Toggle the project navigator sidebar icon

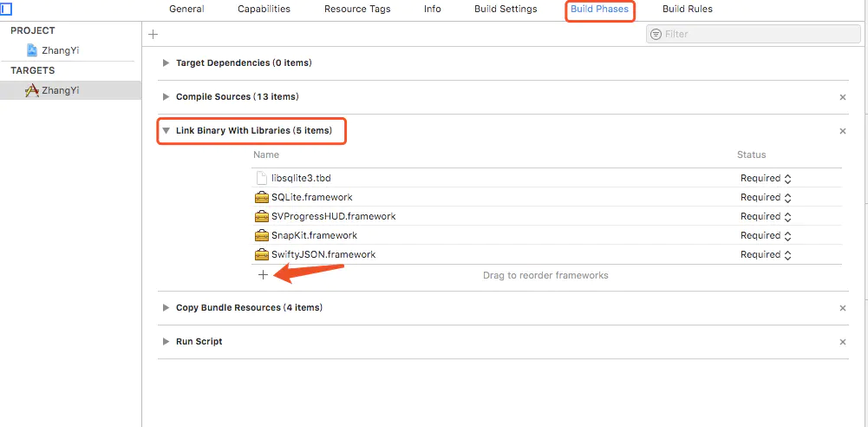pyautogui.click(x=5, y=9)
